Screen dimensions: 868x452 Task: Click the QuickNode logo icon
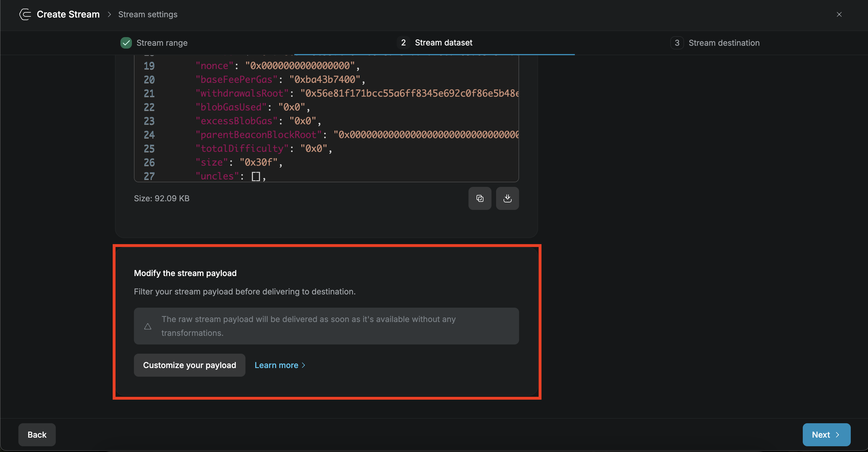click(x=25, y=14)
